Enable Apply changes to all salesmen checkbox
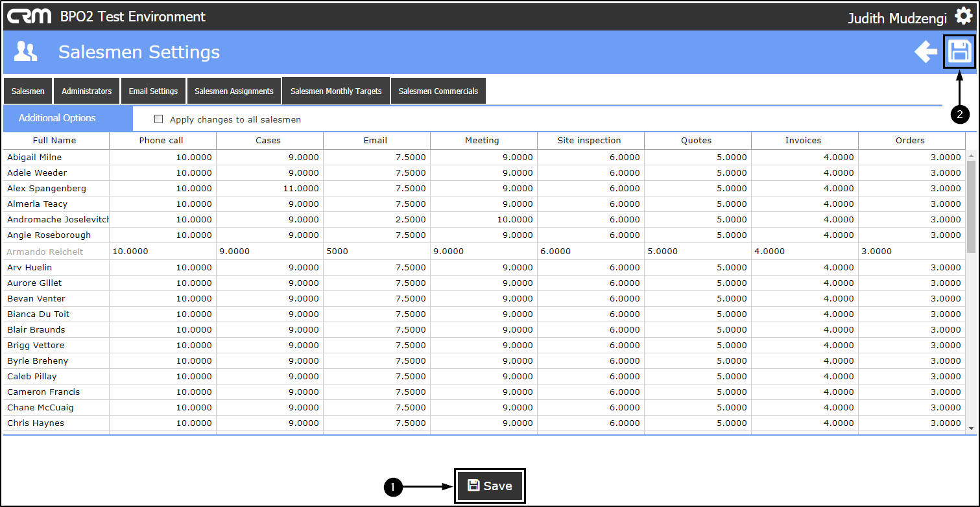Viewport: 980px width, 507px height. [158, 119]
